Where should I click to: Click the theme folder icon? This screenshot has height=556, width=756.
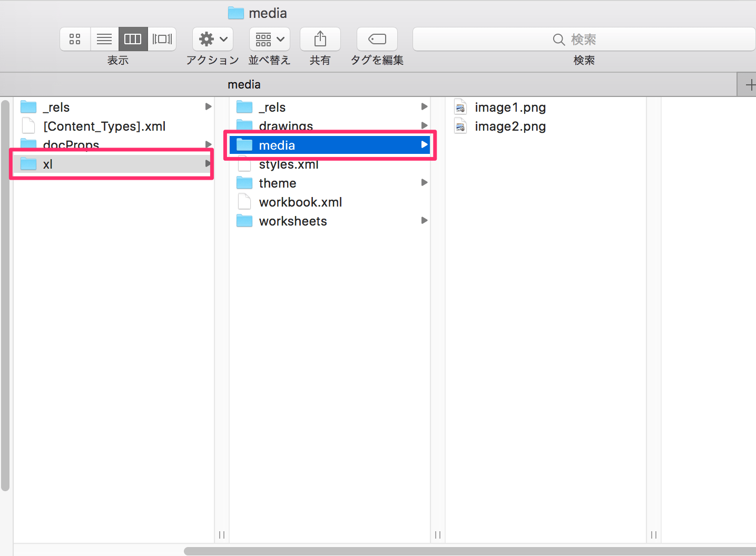[244, 183]
